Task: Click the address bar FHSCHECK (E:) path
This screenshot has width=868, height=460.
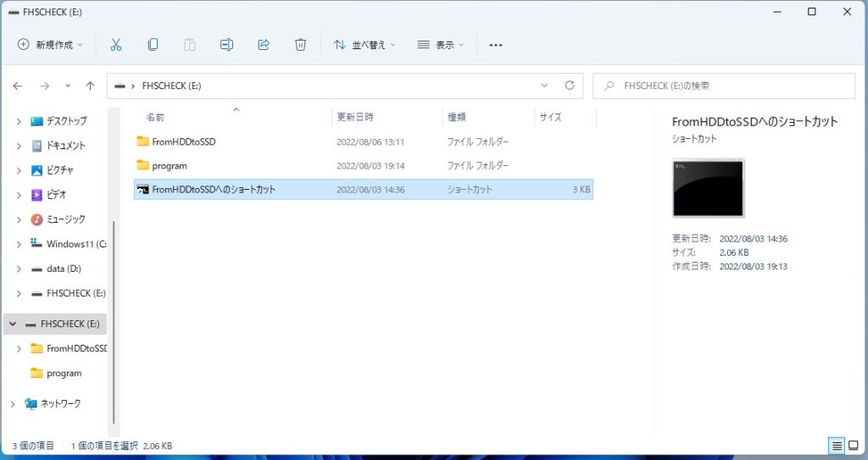Action: pos(171,86)
